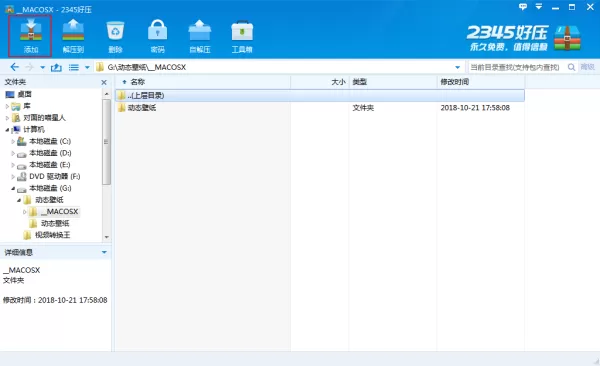Click the 添加 (Add) toolbar icon
The height and width of the screenshot is (366, 600).
[x=31, y=36]
